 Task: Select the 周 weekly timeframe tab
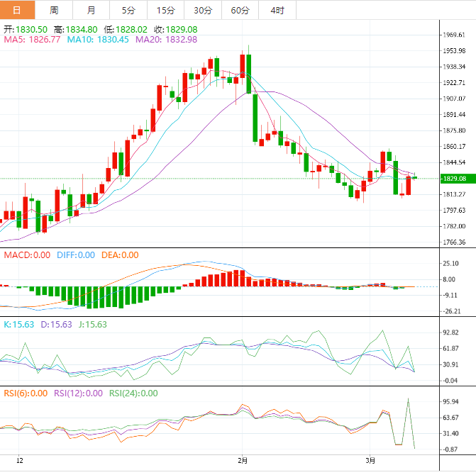click(x=55, y=10)
